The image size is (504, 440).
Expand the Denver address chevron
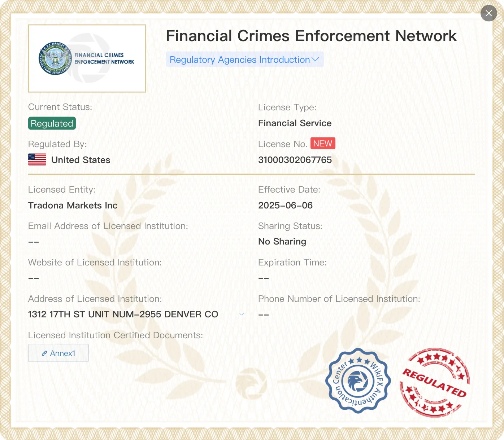(x=242, y=314)
